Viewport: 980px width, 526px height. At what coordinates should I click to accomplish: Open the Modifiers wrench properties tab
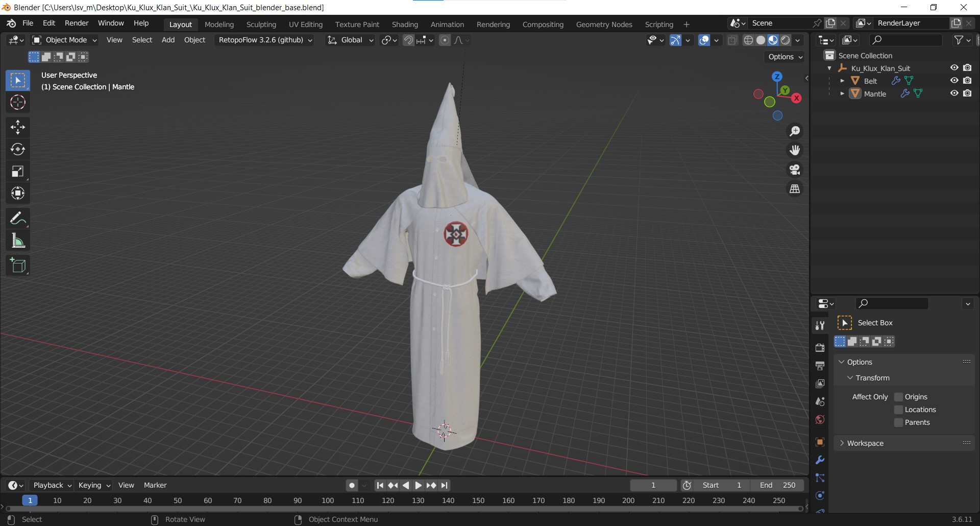(x=820, y=460)
